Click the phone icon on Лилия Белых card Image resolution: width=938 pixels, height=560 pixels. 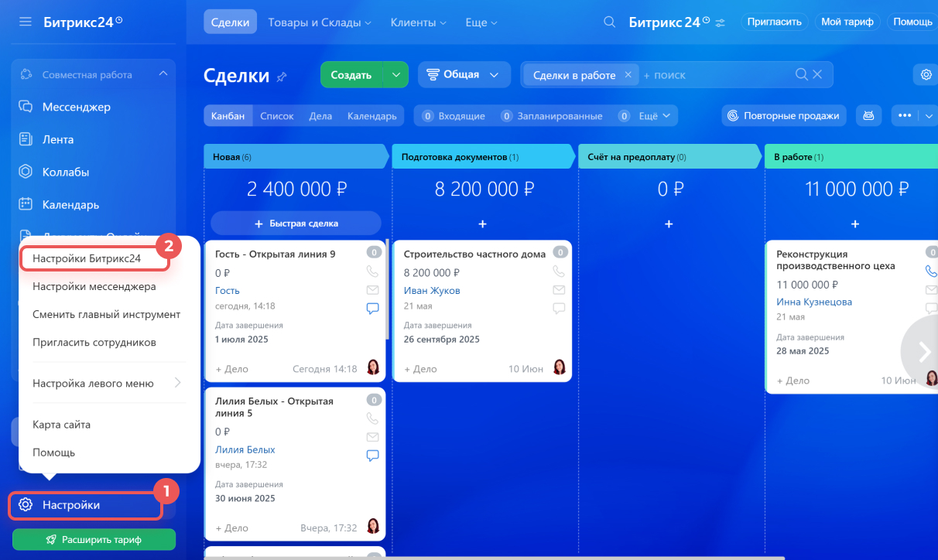tap(372, 418)
